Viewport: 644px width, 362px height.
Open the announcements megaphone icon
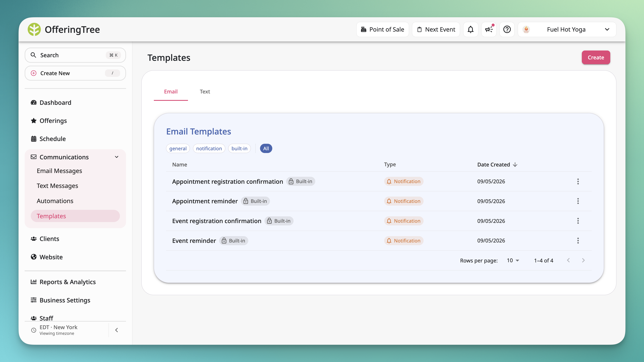489,29
